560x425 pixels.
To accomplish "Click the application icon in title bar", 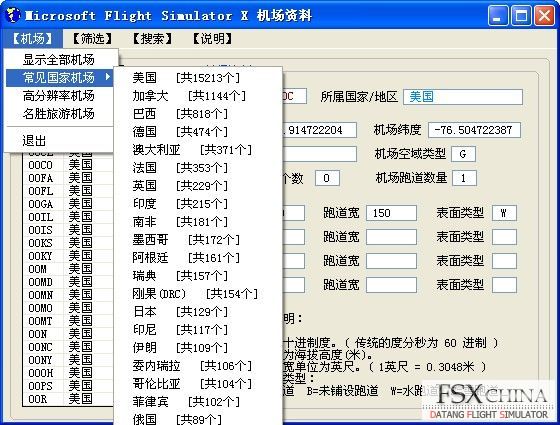I will 14,15.
